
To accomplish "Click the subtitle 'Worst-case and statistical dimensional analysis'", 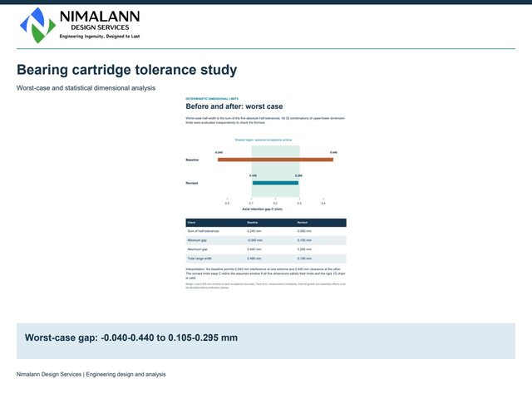I will point(86,88).
